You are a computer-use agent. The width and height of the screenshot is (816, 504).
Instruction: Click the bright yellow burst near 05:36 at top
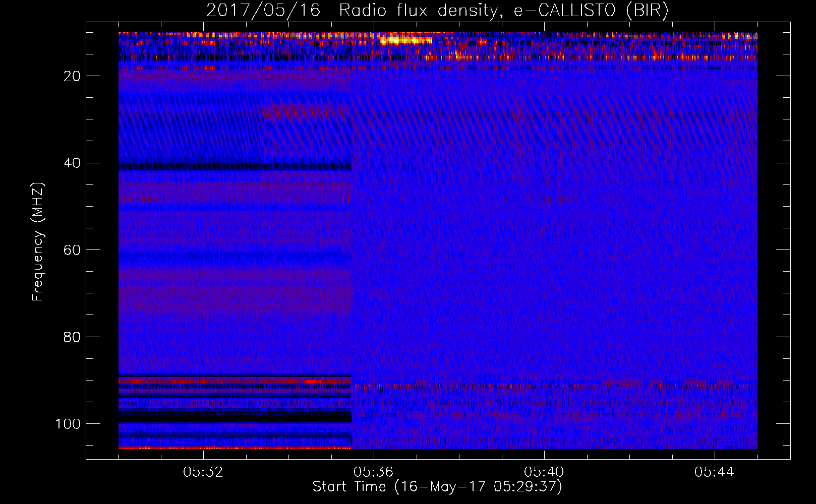point(406,40)
